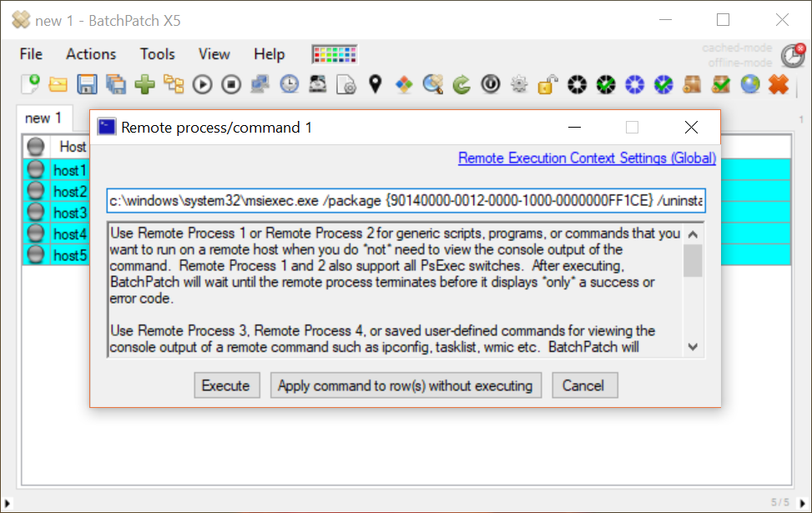Click the brown package box icon
Screen dimensions: 812x513
(x=693, y=84)
